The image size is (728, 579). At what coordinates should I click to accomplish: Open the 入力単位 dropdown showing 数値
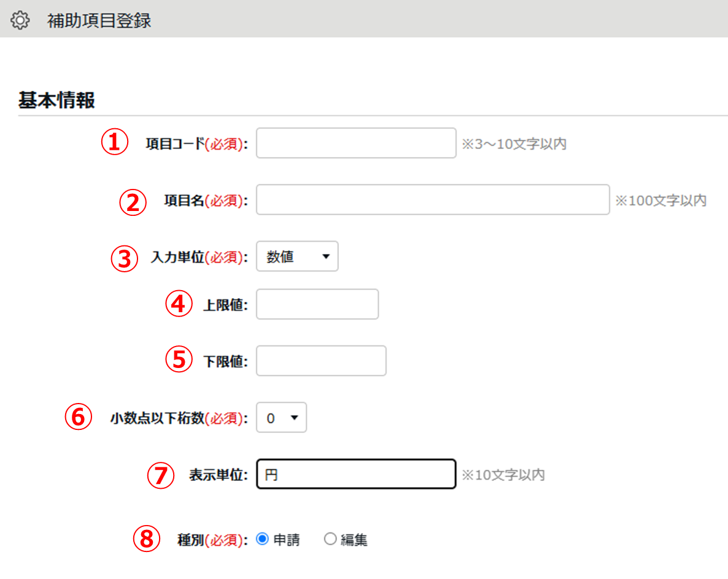(x=297, y=256)
